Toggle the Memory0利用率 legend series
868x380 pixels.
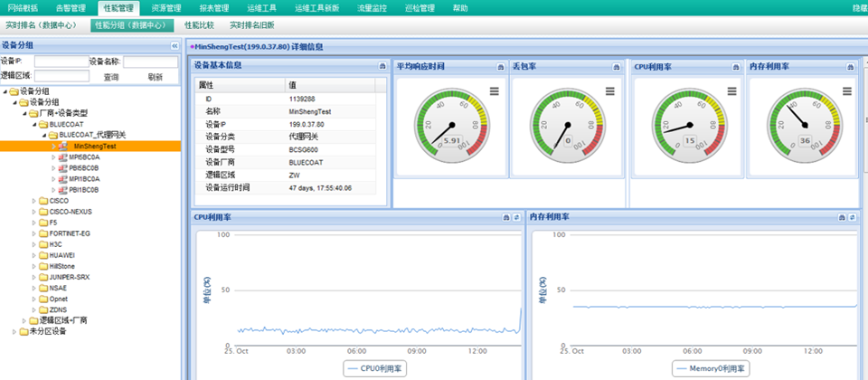click(712, 368)
